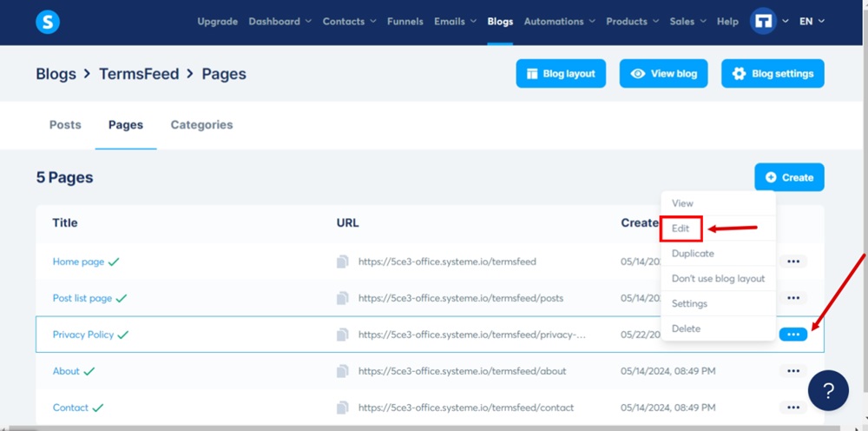The image size is (868, 431).
Task: Expand the Automations dropdown menu
Action: 560,22
